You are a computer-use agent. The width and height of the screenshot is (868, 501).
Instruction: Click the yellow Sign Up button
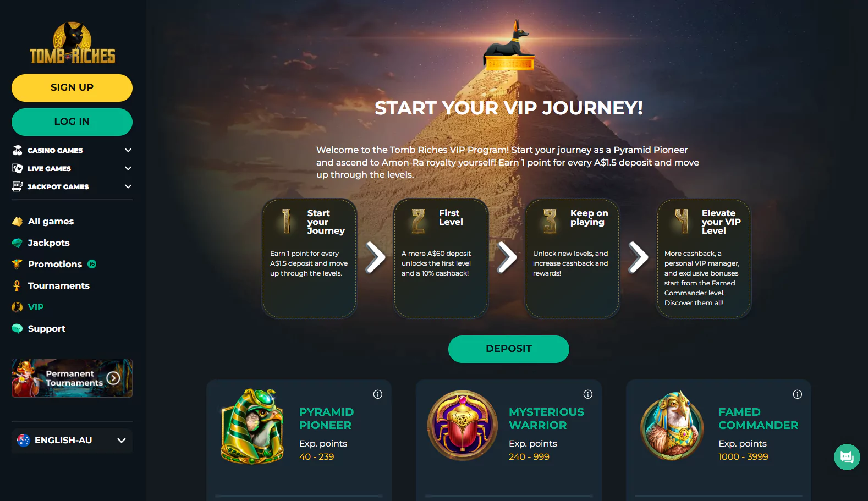point(72,88)
